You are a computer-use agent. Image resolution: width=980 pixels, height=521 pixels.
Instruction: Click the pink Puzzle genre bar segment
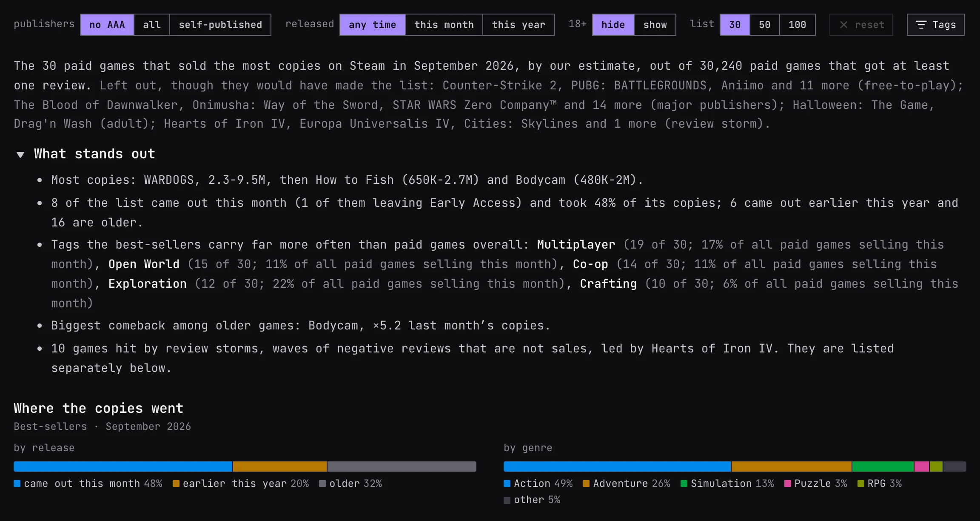tap(922, 467)
